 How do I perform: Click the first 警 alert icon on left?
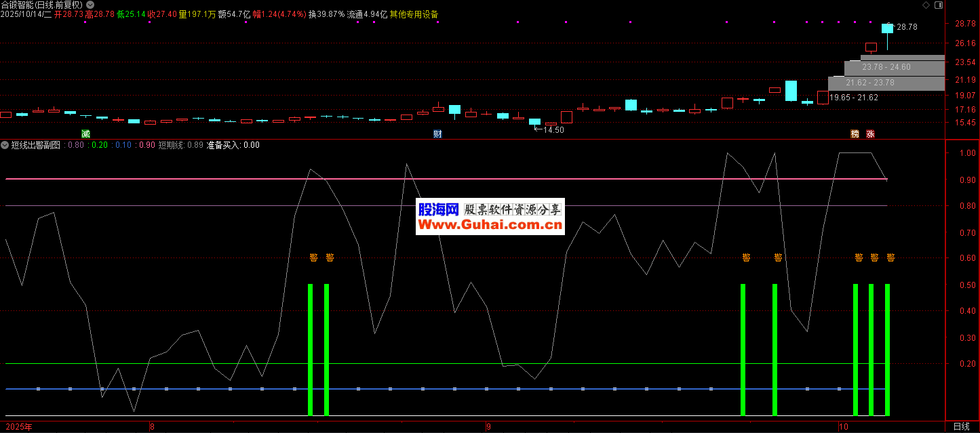pos(313,257)
